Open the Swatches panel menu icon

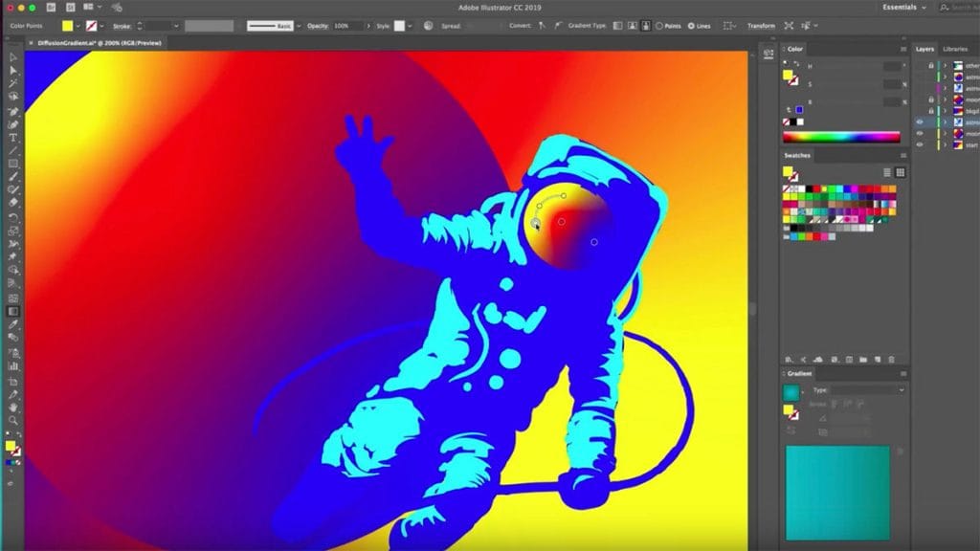[903, 154]
